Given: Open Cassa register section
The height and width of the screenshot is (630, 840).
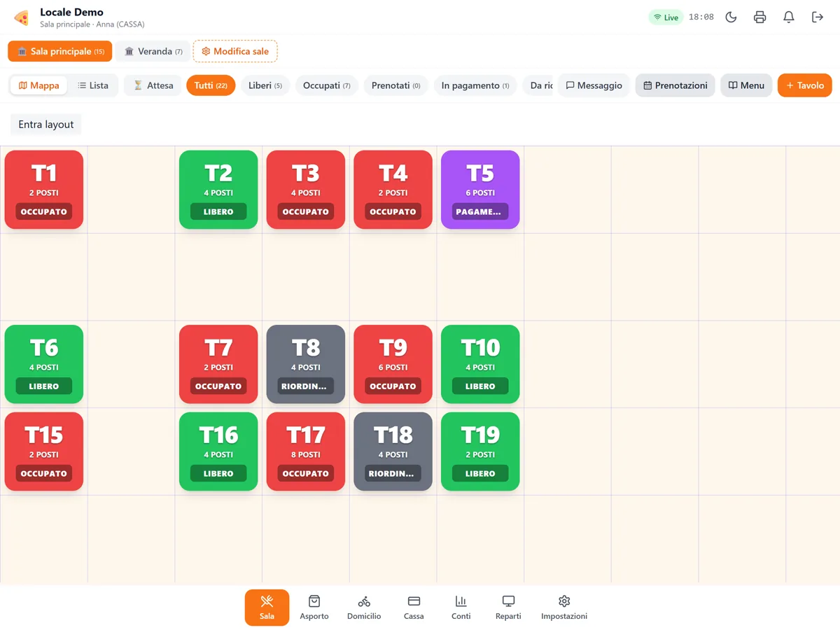Looking at the screenshot, I should click(x=414, y=608).
